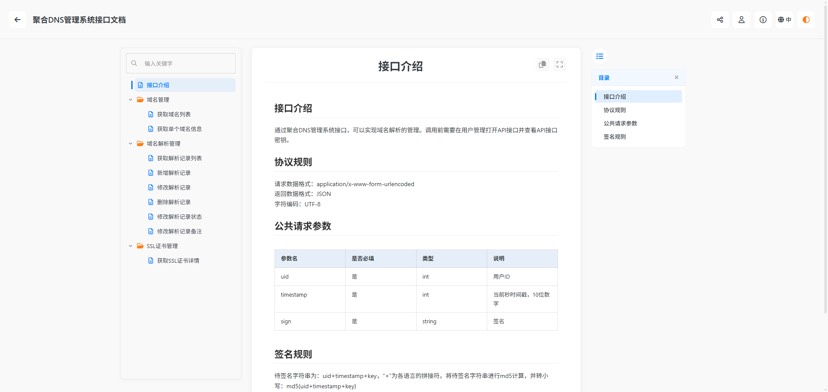Click the uid table cell

(310, 277)
